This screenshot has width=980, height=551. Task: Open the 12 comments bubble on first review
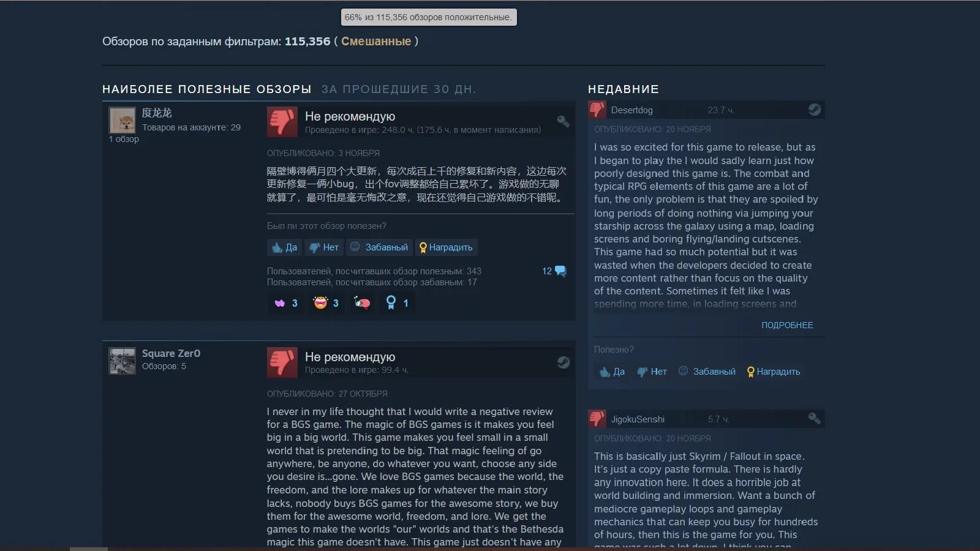click(554, 271)
